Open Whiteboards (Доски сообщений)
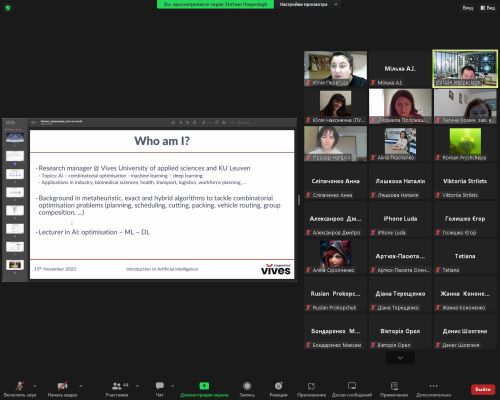Screen dimensions: 500x400 352,389
